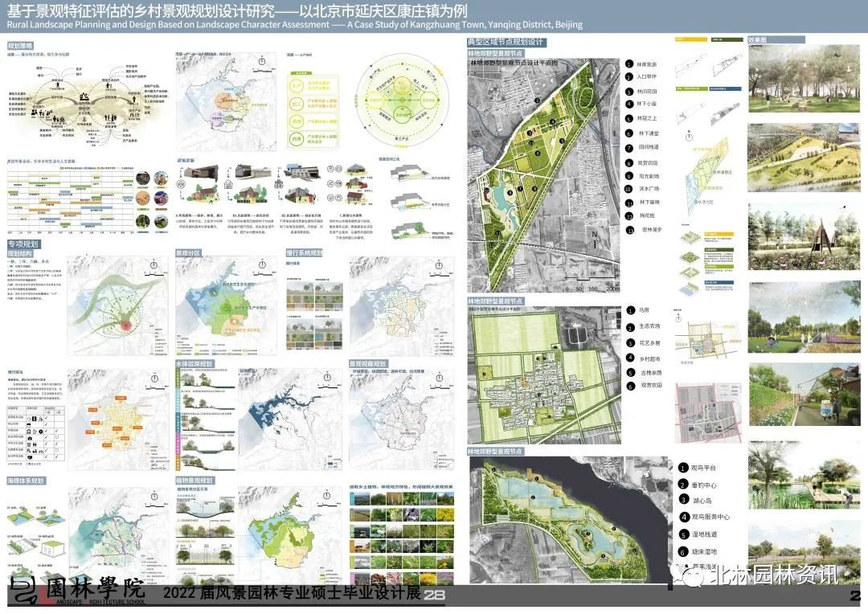This screenshot has height=614, width=868.
Task: Click the number 10 marker beside 滨水广场
Action: (x=628, y=189)
